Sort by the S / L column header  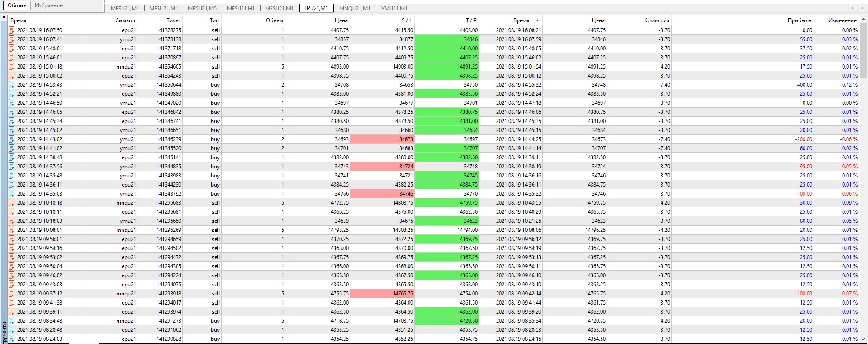click(x=407, y=20)
